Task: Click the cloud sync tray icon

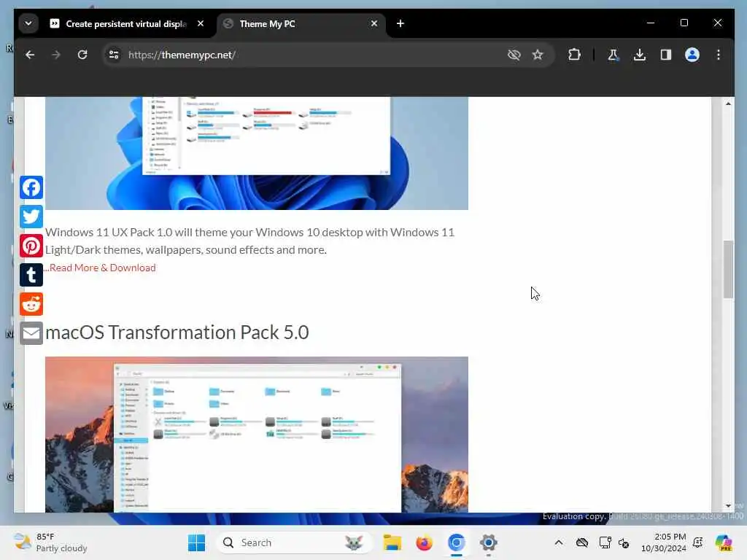Action: [582, 542]
